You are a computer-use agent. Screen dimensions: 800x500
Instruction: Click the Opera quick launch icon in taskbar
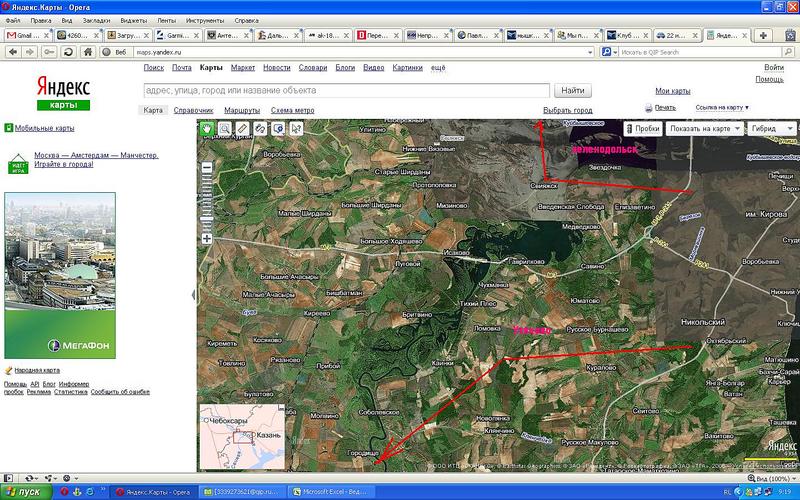coord(64,492)
